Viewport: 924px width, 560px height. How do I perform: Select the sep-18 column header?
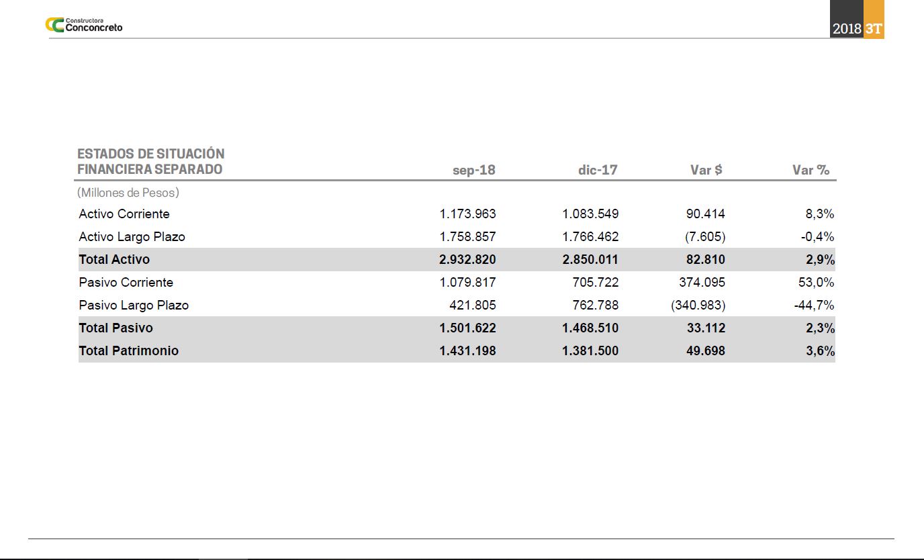click(474, 170)
